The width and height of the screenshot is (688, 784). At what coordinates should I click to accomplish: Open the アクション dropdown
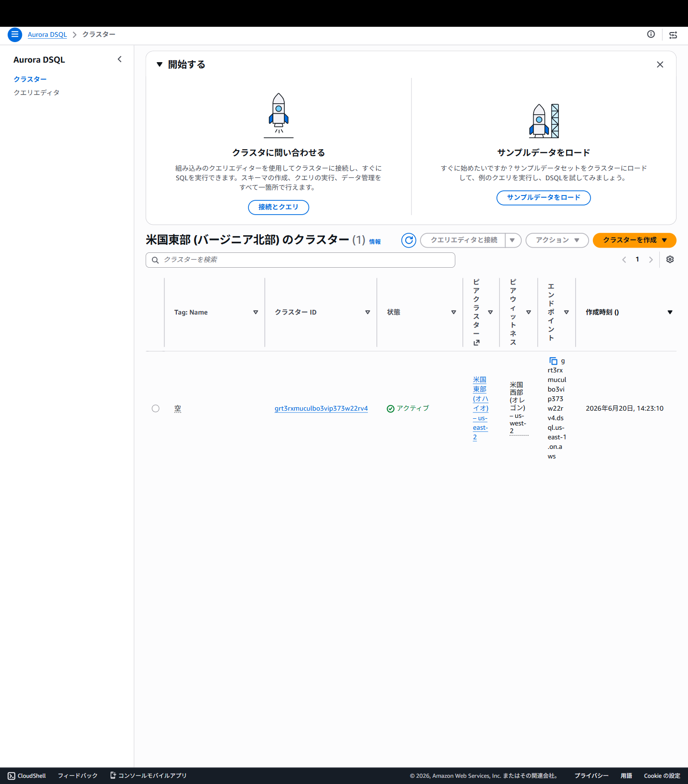pyautogui.click(x=557, y=240)
